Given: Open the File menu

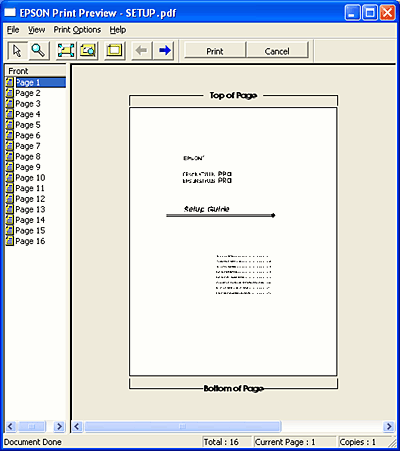Looking at the screenshot, I should click(13, 30).
